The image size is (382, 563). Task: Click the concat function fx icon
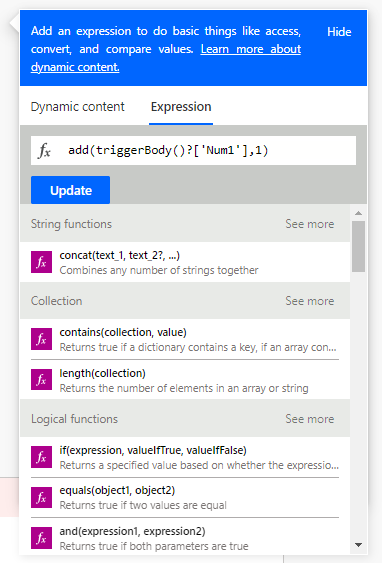point(41,262)
